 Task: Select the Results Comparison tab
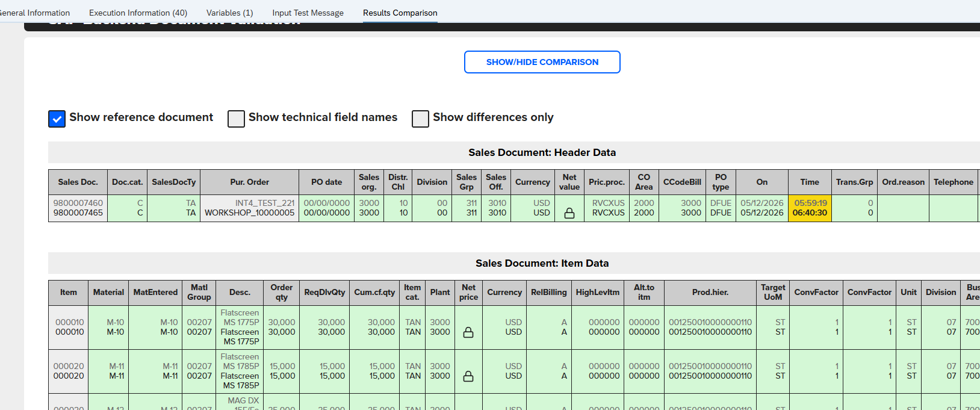(400, 13)
